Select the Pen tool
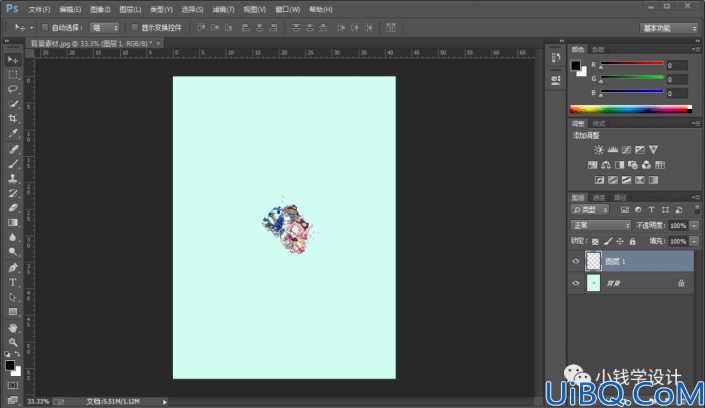Viewport: 705px width, 408px height. tap(13, 268)
